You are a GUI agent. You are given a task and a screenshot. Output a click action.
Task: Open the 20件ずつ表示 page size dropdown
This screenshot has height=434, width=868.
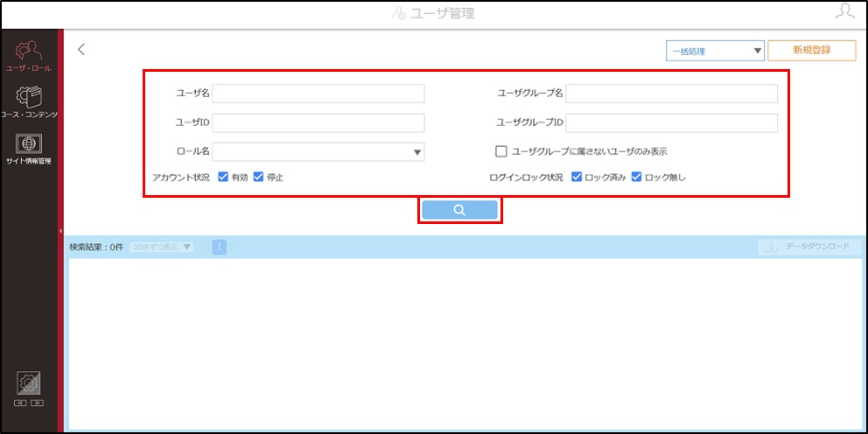pyautogui.click(x=161, y=247)
